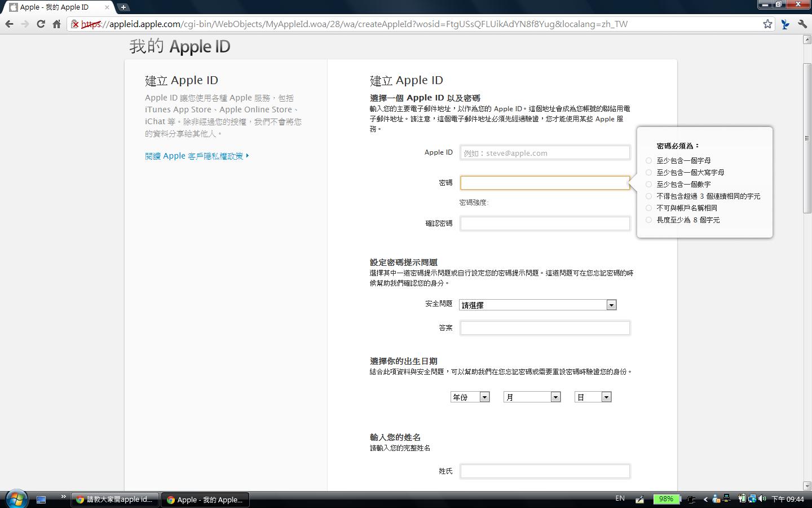Open the 年份 year dropdown
The image size is (812, 508).
(x=470, y=397)
